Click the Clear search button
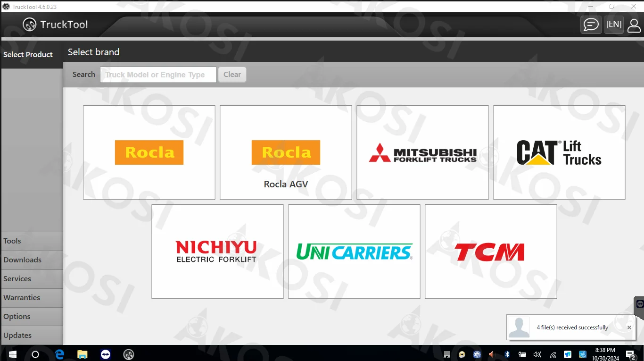 pyautogui.click(x=232, y=75)
